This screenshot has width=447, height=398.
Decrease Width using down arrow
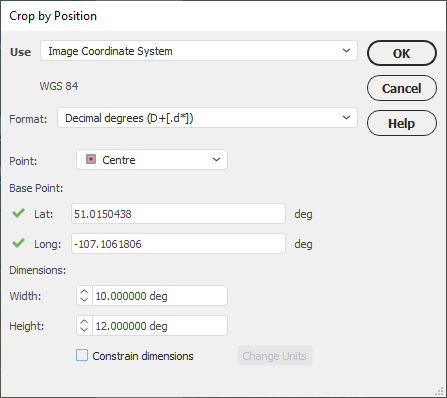(x=84, y=299)
